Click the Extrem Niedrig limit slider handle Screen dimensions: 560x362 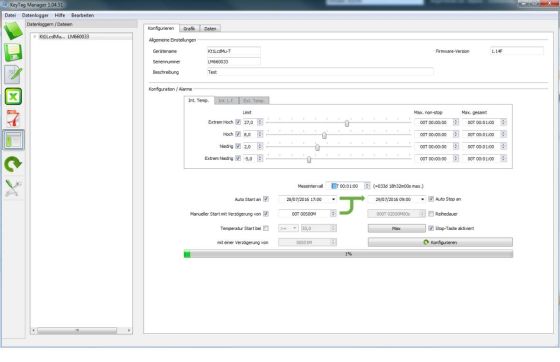tap(309, 159)
